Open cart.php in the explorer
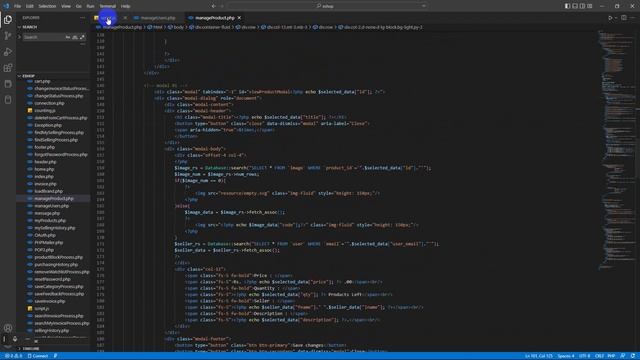640x360 pixels. click(x=42, y=81)
